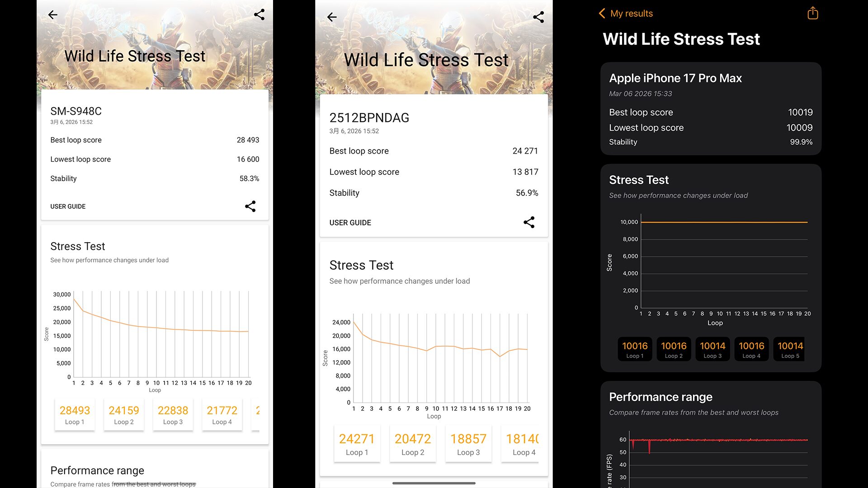Select iPhone Loop 1 score 10016 tile
868x488 pixels.
click(635, 349)
